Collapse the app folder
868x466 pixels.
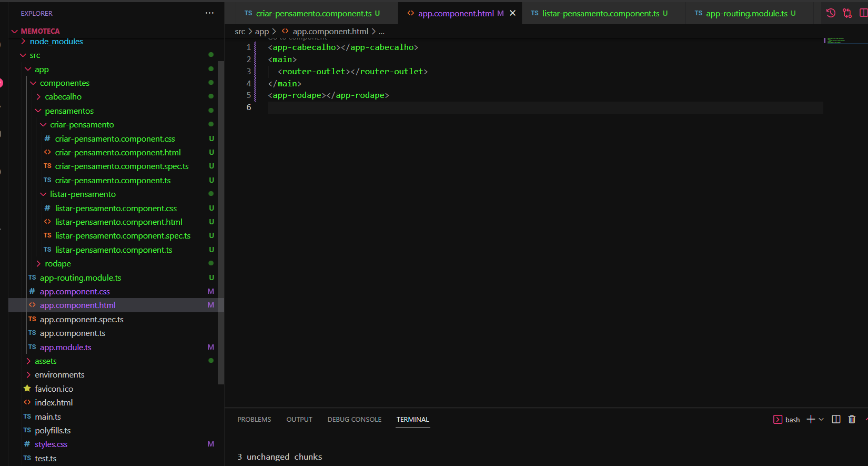tap(42, 70)
